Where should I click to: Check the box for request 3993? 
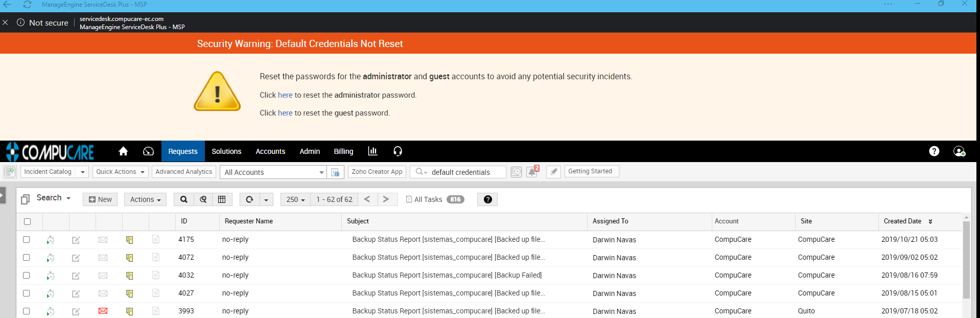27,311
